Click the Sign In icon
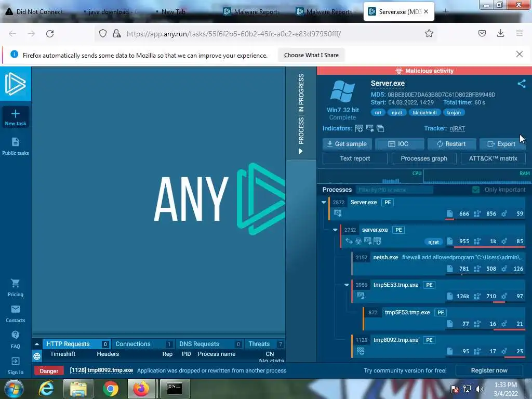This screenshot has height=399, width=532. coord(15,361)
